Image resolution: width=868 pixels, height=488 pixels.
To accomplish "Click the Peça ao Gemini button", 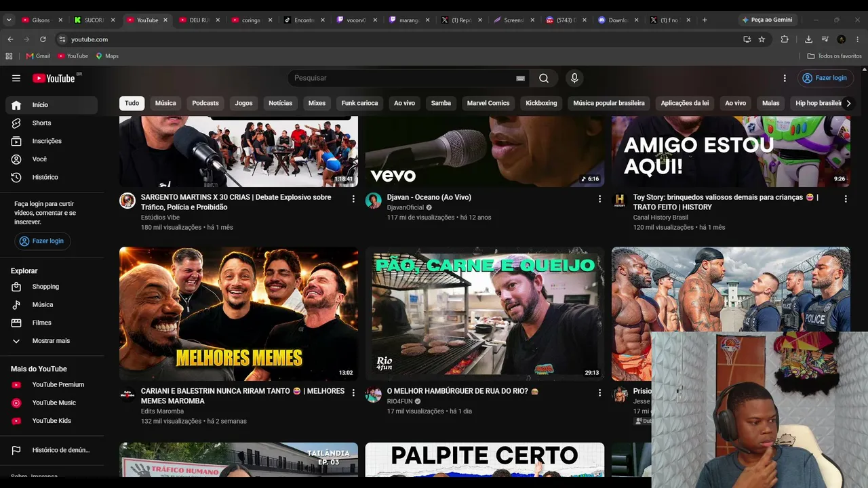I will pos(767,20).
